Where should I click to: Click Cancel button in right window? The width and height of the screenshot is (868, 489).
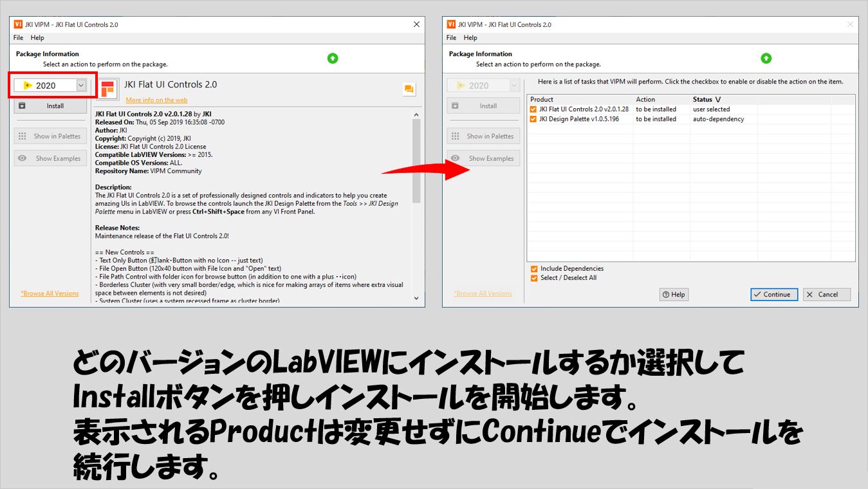pos(827,295)
